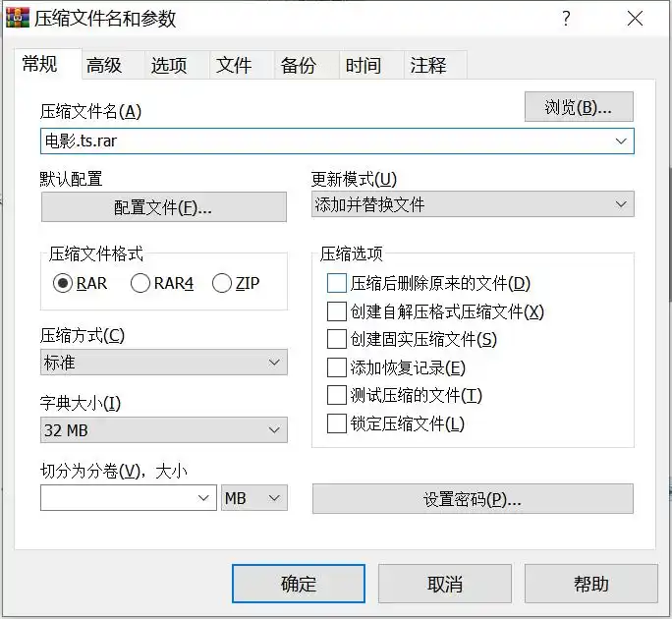Open the 压缩方式 dropdown list
672x619 pixels.
tap(164, 363)
